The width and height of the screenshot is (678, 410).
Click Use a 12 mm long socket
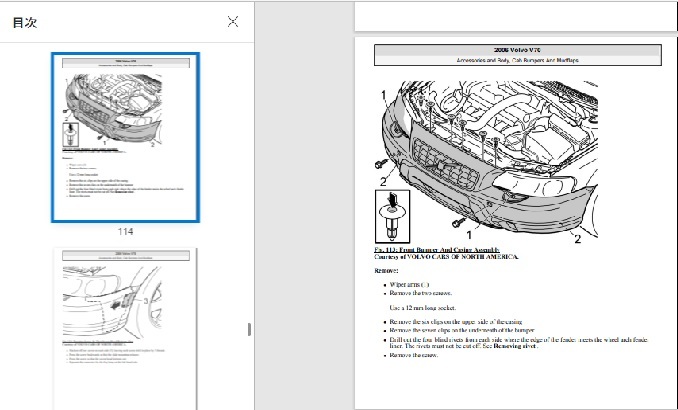(422, 308)
